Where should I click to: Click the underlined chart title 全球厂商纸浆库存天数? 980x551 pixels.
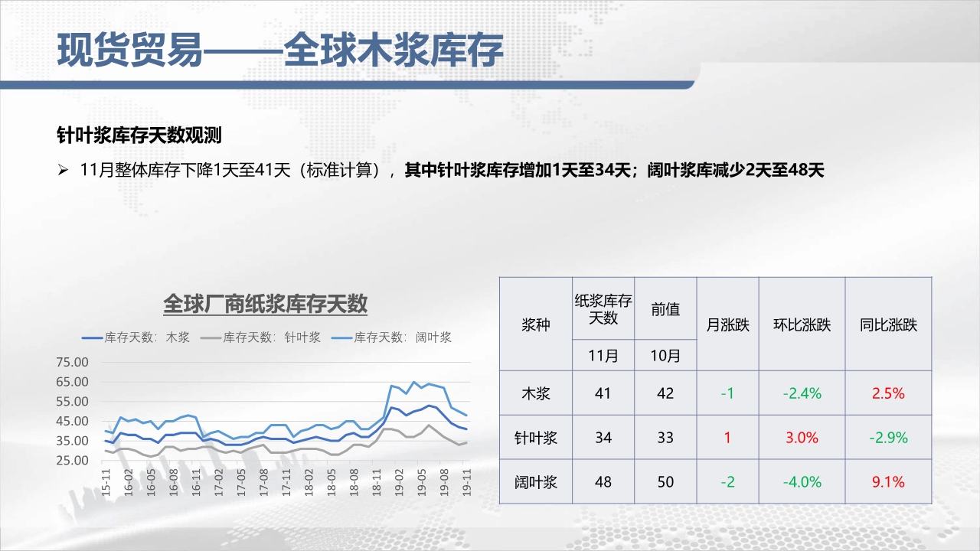(265, 304)
